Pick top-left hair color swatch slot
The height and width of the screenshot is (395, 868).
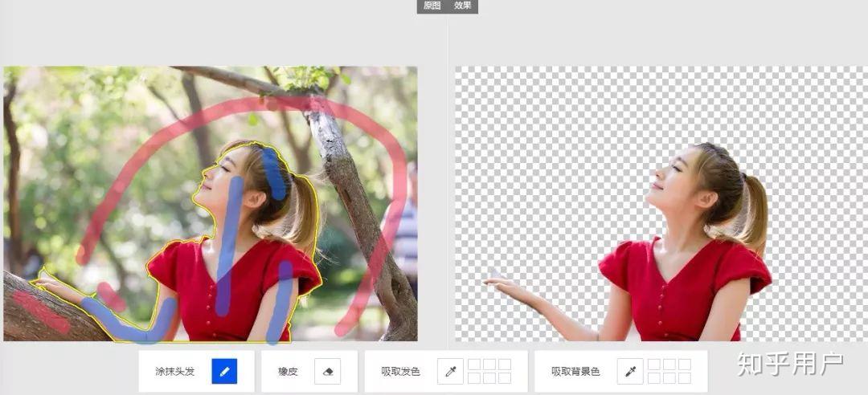pos(474,364)
